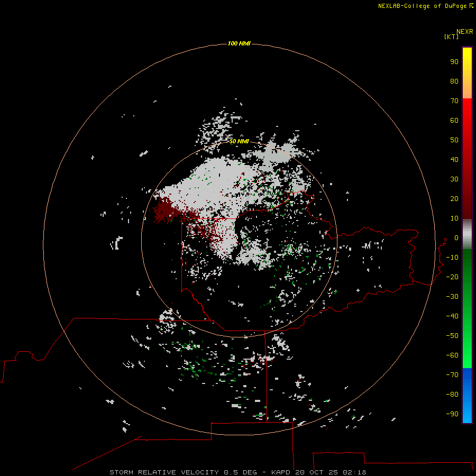
Task: Click the 30 knot label on the scale
Action: point(454,179)
